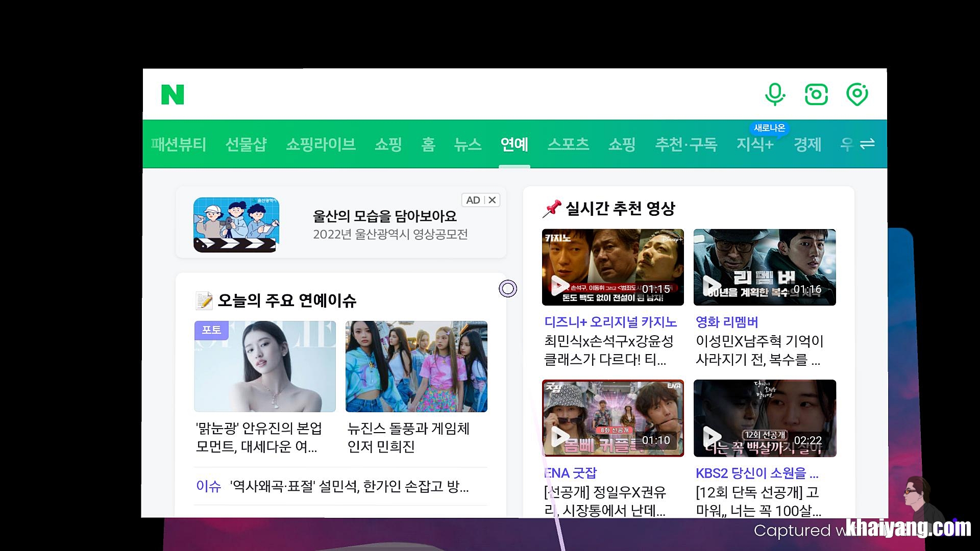Switch to the 뉴스 tab
The height and width of the screenshot is (551, 980).
468,145
